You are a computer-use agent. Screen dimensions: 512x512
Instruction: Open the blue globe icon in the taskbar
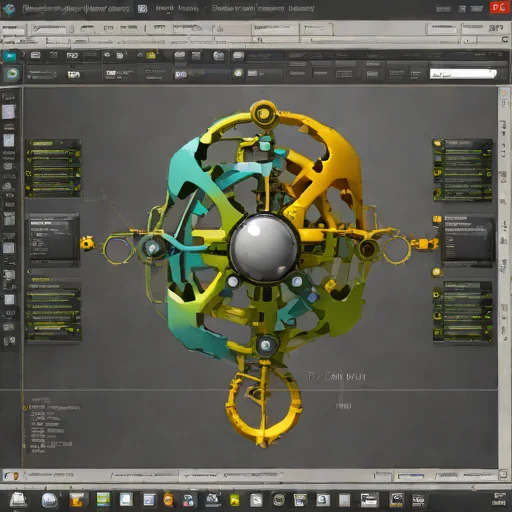[x=49, y=500]
